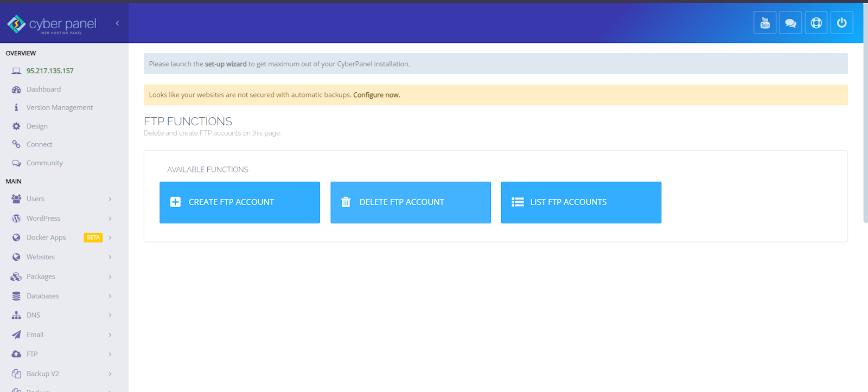Viewport: 868px width, 392px height.
Task: Click the WordPress logo icon
Action: [16, 219]
